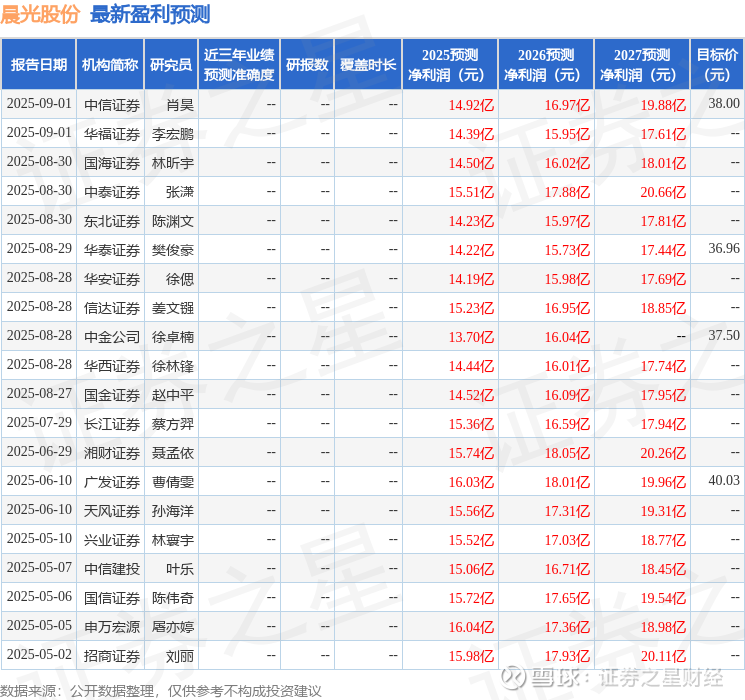Click the 20.26亿 forecast value
The width and height of the screenshot is (745, 700).
[x=663, y=453]
